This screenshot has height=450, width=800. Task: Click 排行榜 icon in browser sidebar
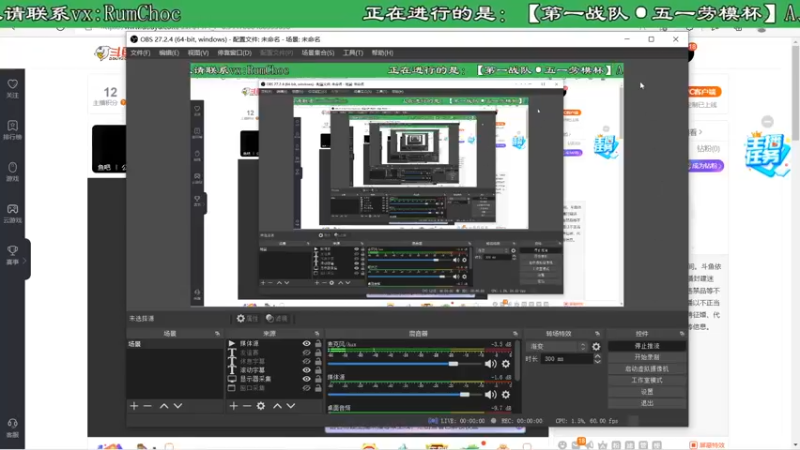12,126
